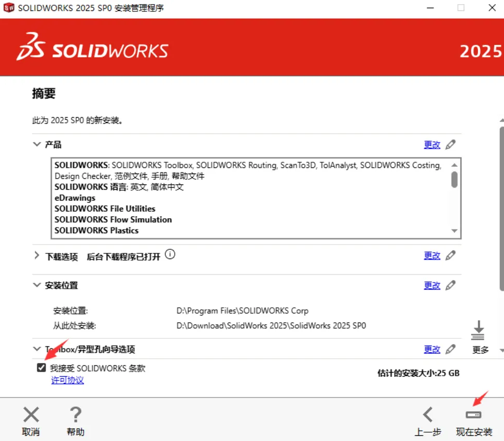Click the 取消 X icon
The height and width of the screenshot is (441, 504).
tap(31, 415)
